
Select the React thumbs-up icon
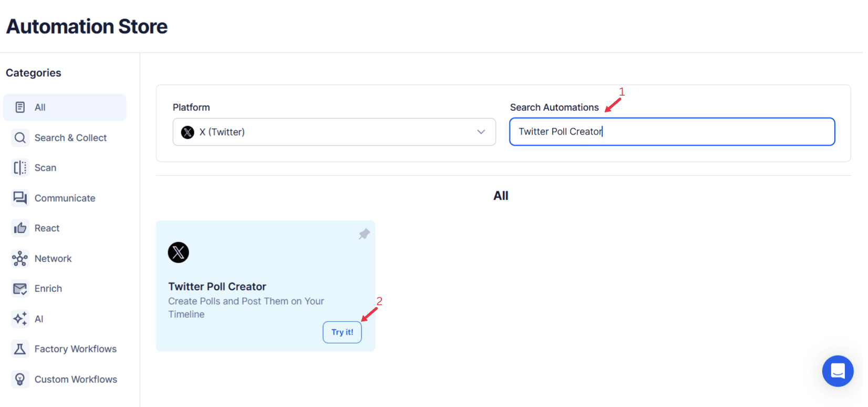click(20, 228)
